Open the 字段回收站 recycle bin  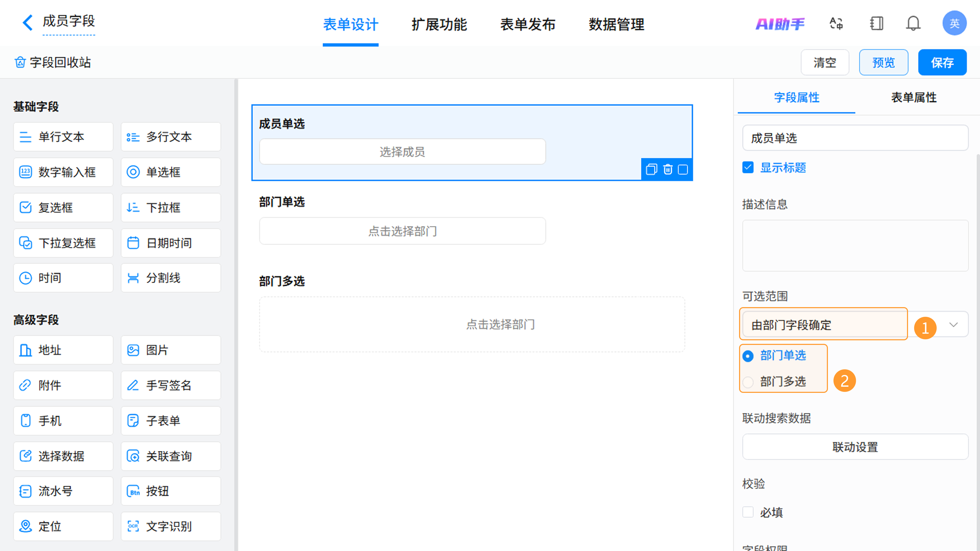(x=53, y=62)
